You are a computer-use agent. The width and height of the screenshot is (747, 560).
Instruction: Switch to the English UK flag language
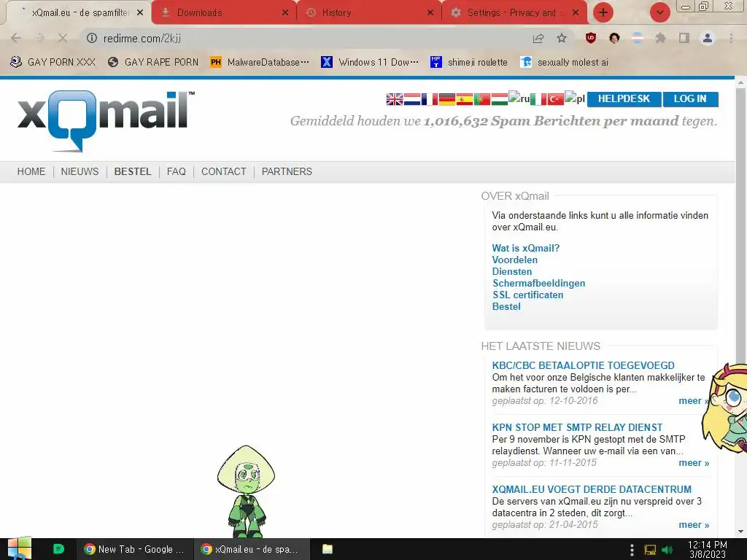(395, 99)
